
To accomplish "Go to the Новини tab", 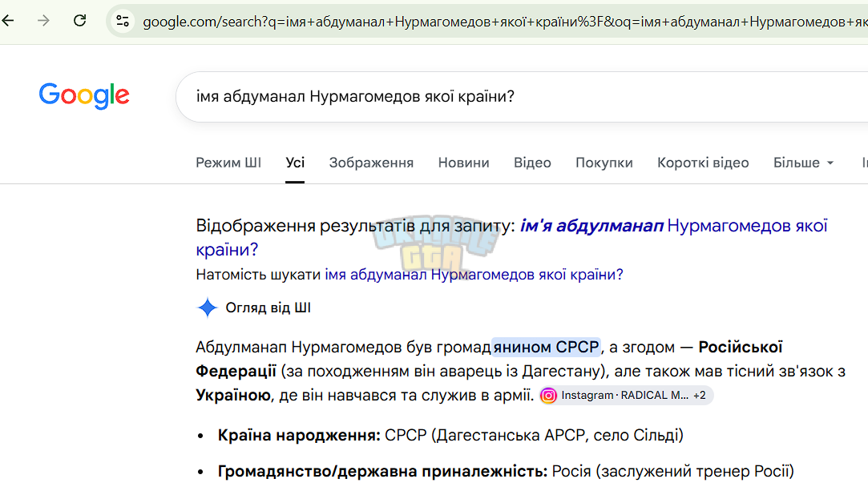I will [463, 163].
